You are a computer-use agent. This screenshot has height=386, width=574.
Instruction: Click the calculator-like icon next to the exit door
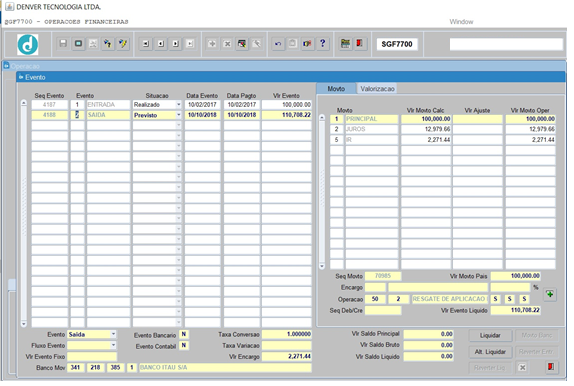[345, 44]
